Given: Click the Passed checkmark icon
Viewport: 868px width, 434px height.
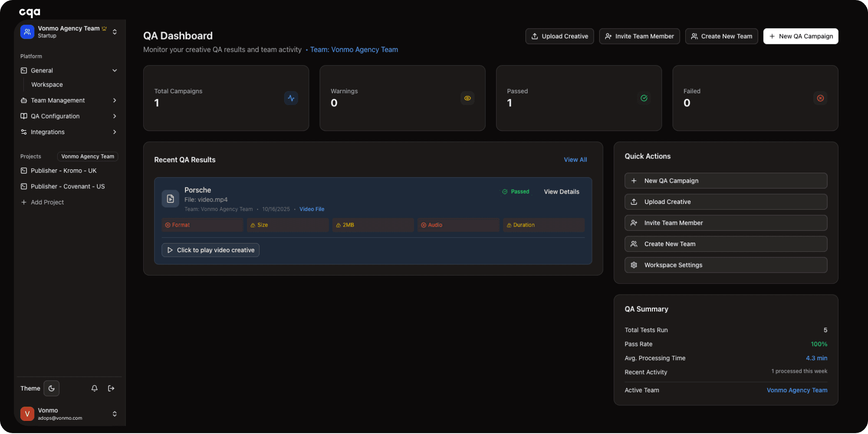Looking at the screenshot, I should tap(644, 98).
